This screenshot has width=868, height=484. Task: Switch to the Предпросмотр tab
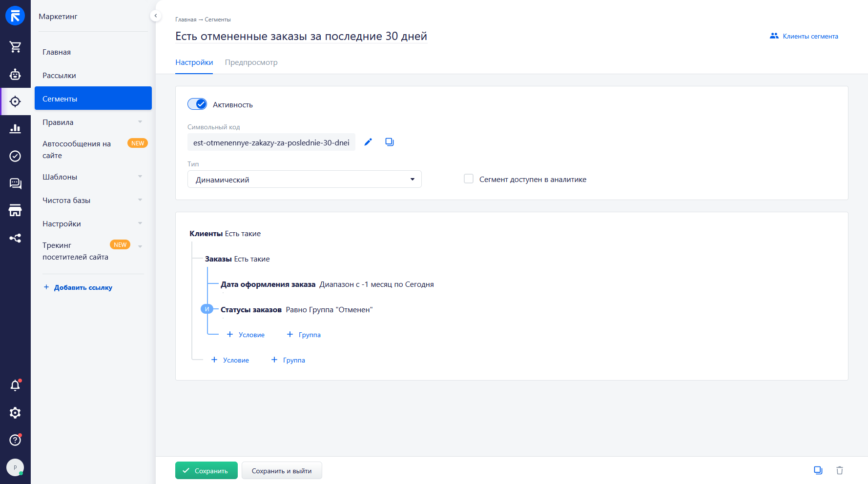click(251, 62)
